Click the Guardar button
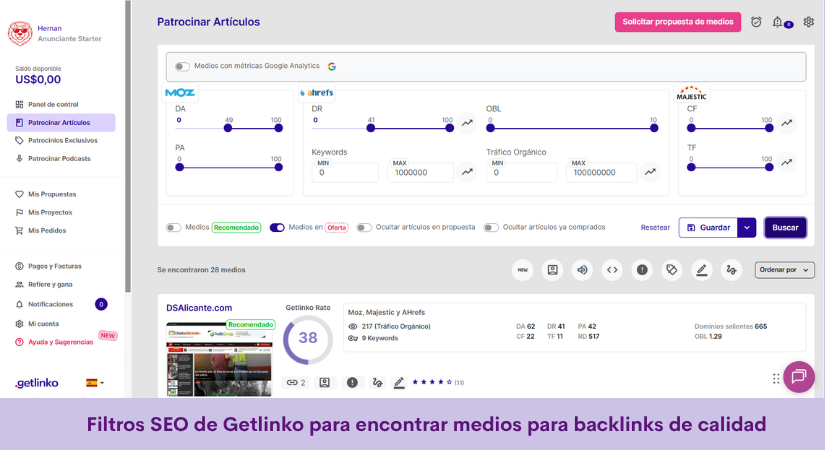Screen dimensions: 825x450 pyautogui.click(x=708, y=227)
